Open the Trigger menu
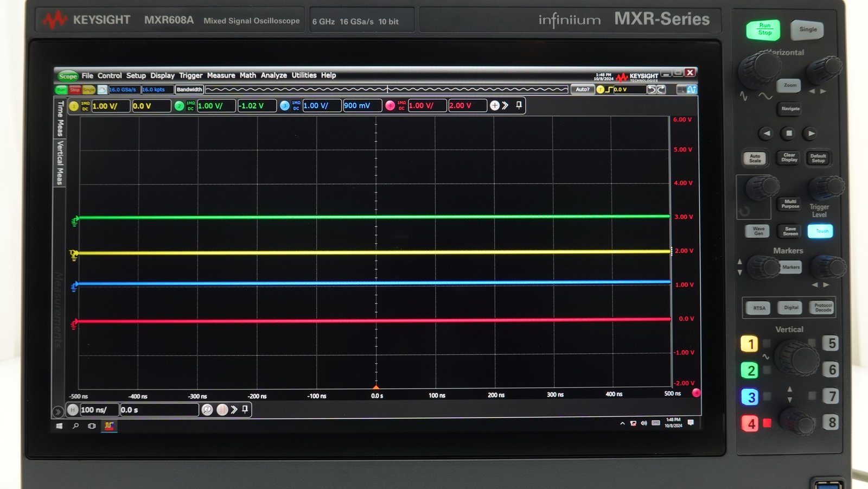 tap(191, 75)
